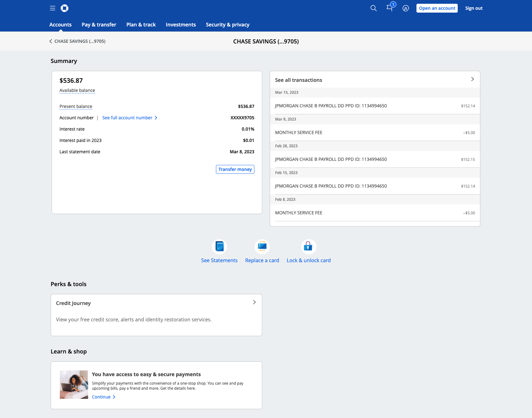532x418 pixels.
Task: Click the Transfer money button
Action: click(235, 169)
